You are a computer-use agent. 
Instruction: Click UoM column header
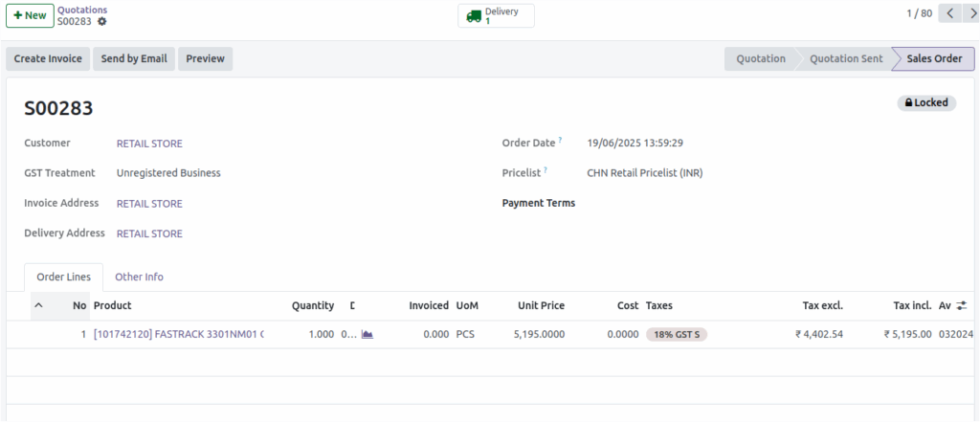(467, 305)
